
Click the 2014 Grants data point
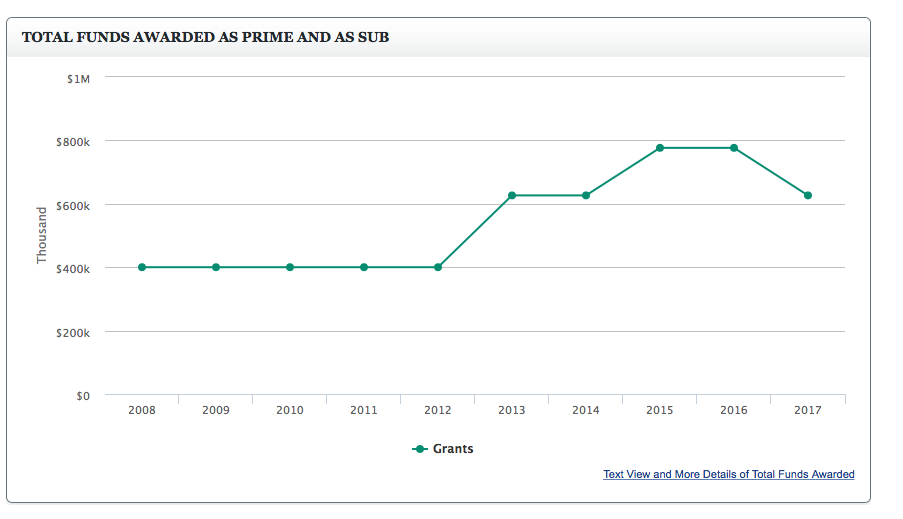point(586,195)
